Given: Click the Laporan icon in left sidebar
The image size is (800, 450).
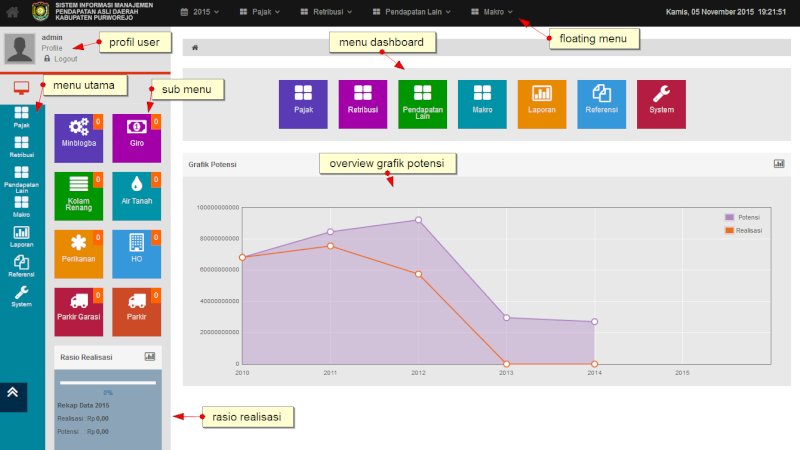Looking at the screenshot, I should click(21, 237).
